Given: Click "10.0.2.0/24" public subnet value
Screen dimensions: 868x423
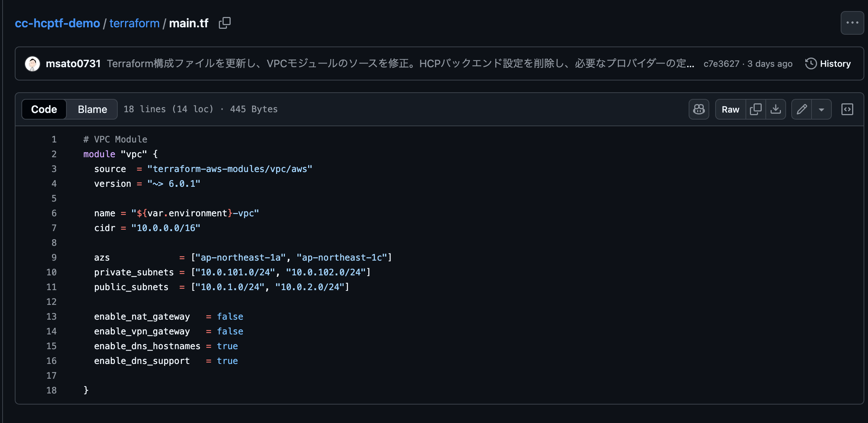Looking at the screenshot, I should [x=310, y=287].
